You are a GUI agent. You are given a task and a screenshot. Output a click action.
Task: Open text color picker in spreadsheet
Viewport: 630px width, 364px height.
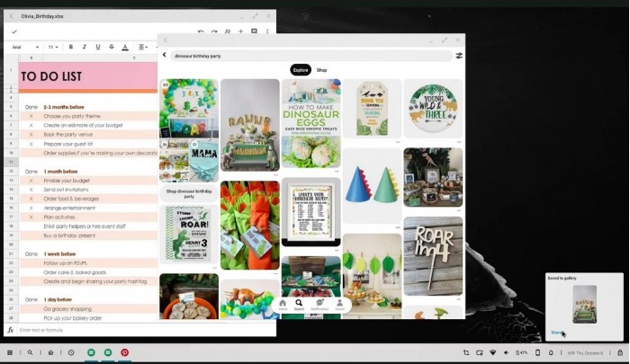pyautogui.click(x=125, y=47)
